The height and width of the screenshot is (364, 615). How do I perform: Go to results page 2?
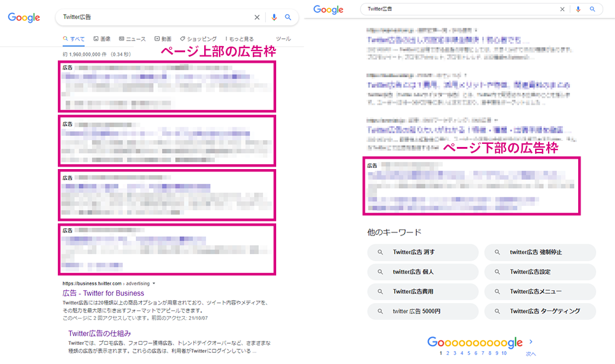(x=448, y=353)
